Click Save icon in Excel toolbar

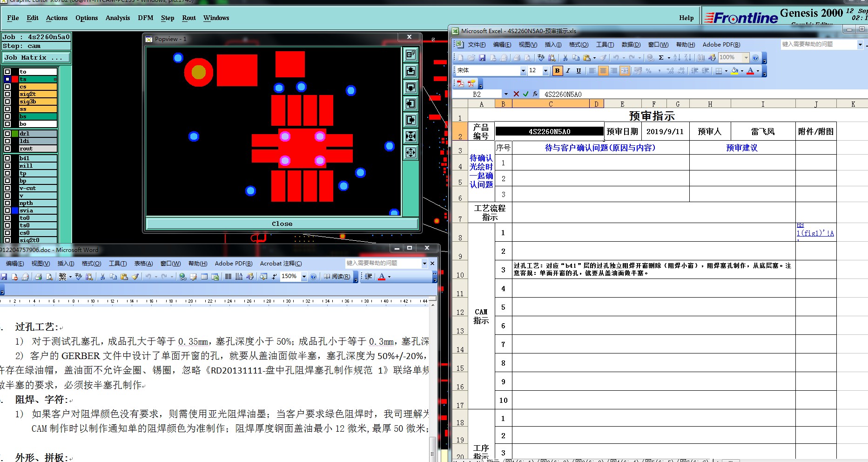[x=482, y=58]
